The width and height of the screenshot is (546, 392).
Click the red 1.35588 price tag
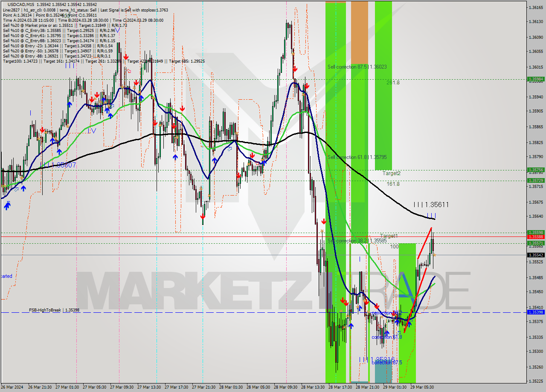point(536,237)
